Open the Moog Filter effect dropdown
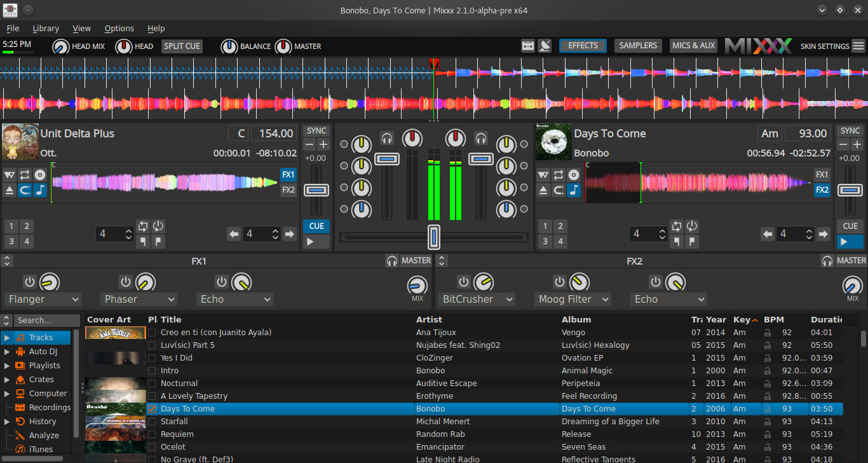 coord(573,300)
